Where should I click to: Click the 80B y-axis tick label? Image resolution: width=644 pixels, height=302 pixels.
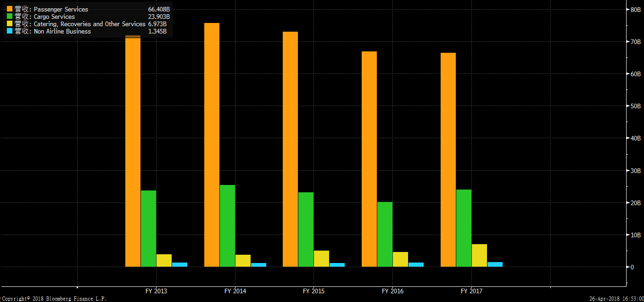tap(636, 9)
